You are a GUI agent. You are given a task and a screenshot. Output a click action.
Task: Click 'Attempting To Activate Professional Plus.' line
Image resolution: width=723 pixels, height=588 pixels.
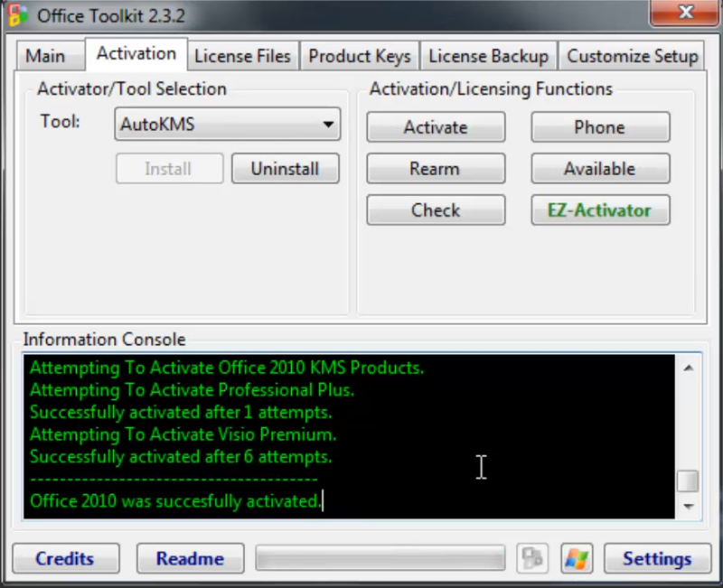tap(192, 391)
